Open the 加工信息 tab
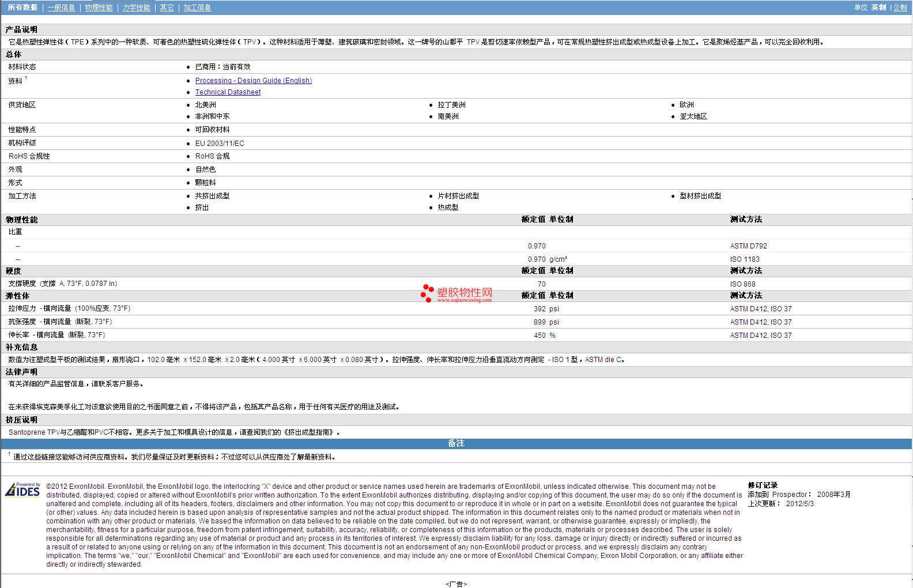Screen dimensions: 913x588 (197, 7)
